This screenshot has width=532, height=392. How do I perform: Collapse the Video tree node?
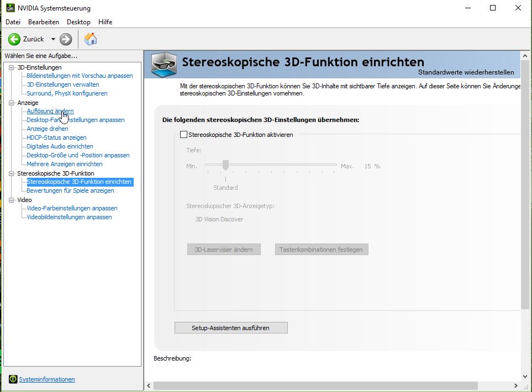[11, 200]
